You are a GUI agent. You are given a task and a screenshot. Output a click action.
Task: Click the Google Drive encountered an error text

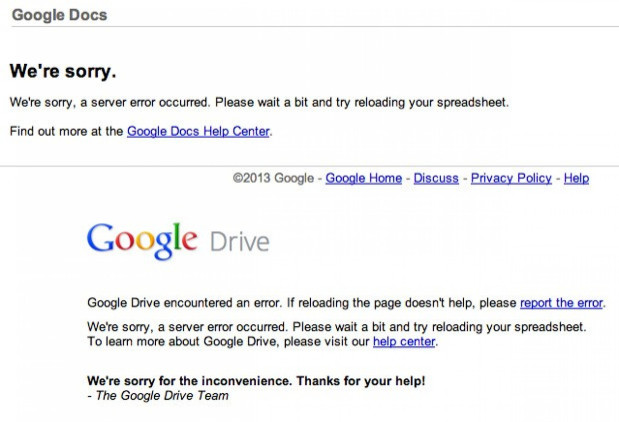coord(184,303)
